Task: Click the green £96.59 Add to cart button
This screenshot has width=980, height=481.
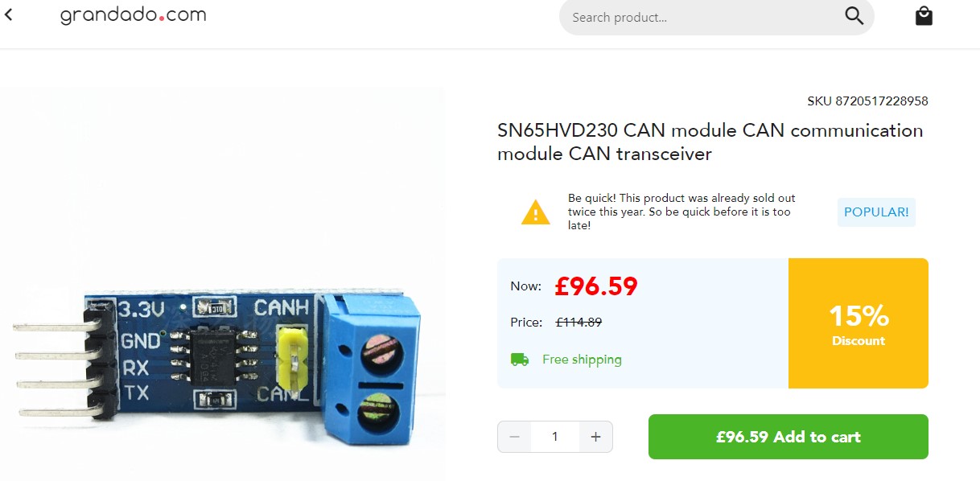Action: [x=789, y=437]
